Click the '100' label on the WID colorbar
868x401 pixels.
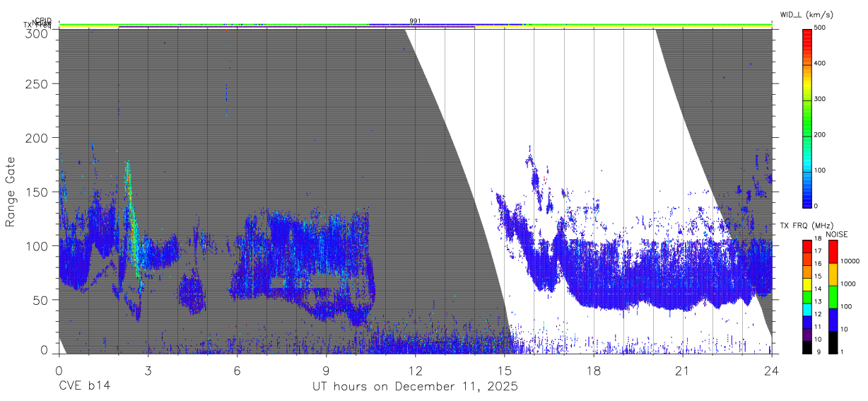(821, 170)
